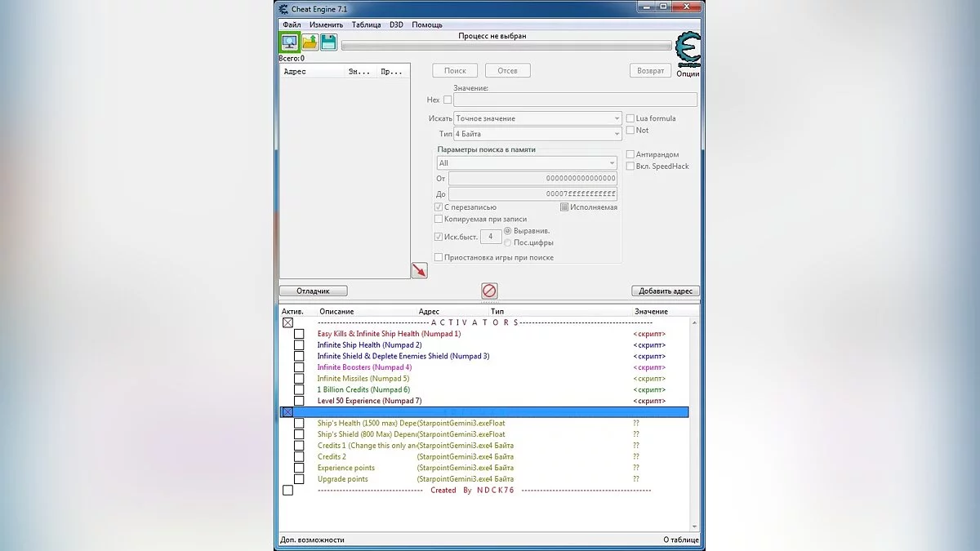
Task: Toggle Ship's Health (1500 max) checkbox
Action: (x=299, y=423)
